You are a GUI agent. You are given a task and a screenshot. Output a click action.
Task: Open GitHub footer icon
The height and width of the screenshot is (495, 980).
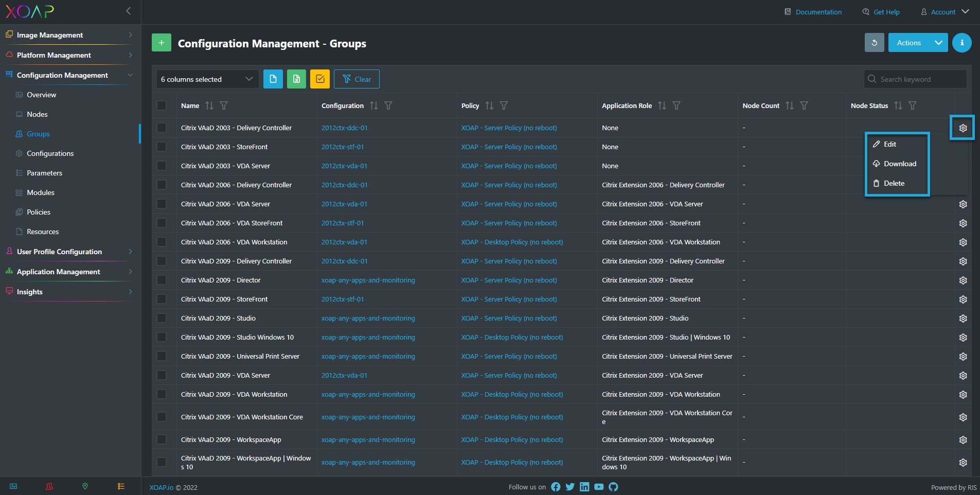tap(613, 487)
